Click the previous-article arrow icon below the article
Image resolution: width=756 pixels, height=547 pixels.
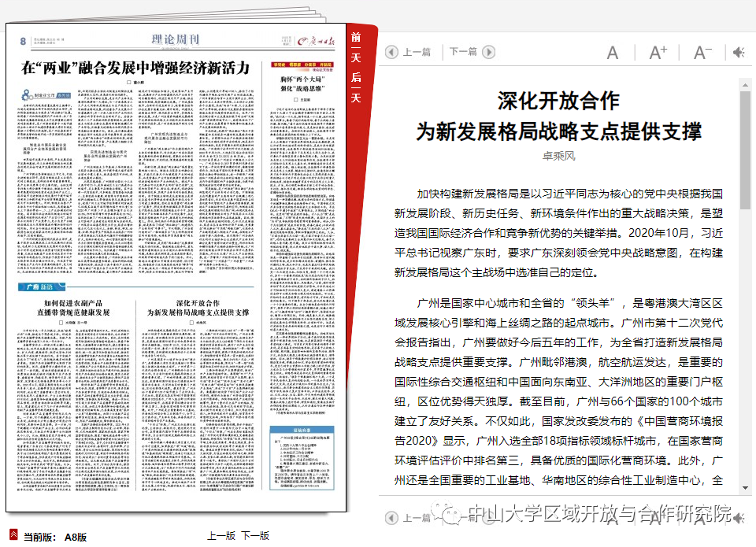pyautogui.click(x=391, y=518)
